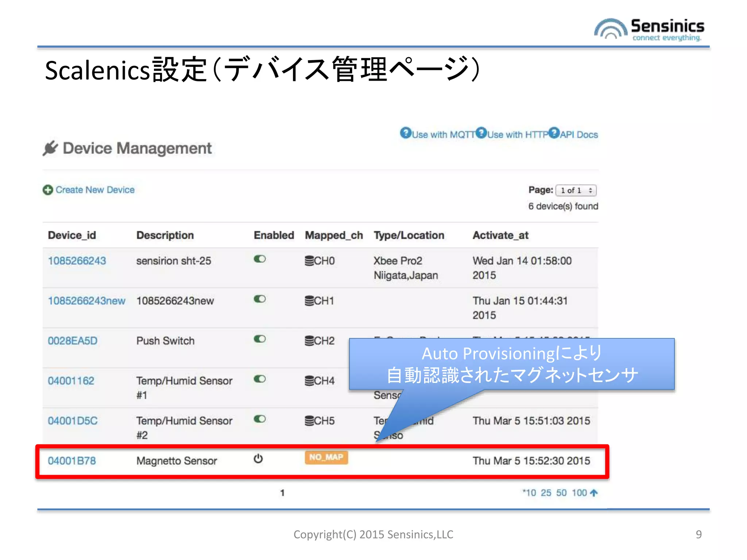Click the Device Management plug icon
747x560 pixels.
point(50,148)
